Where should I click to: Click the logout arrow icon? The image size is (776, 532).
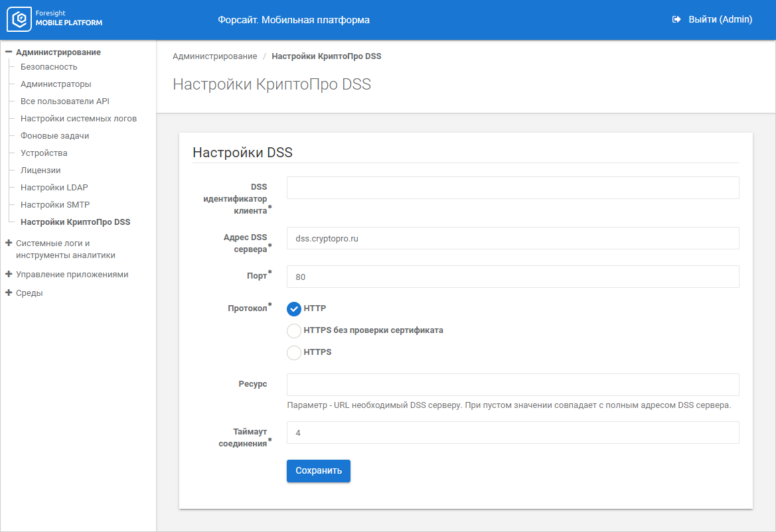[x=676, y=20]
